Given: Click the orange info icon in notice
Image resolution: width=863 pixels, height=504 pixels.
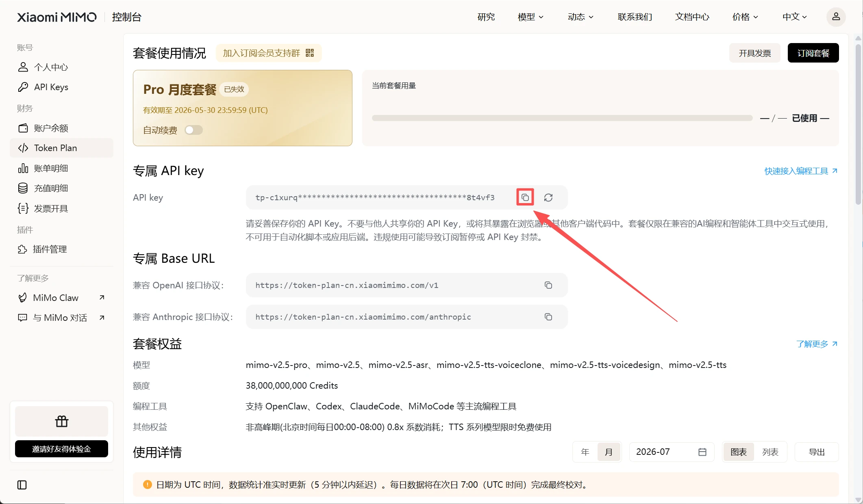Looking at the screenshot, I should [x=147, y=485].
